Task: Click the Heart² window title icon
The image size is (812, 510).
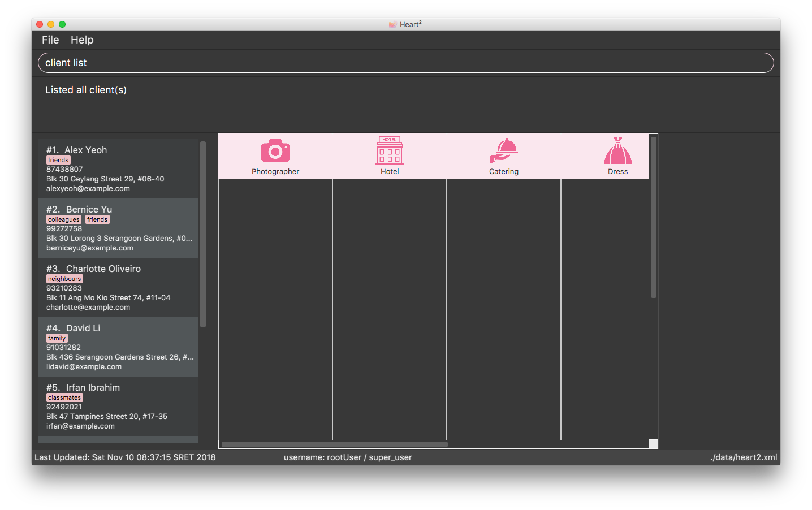Action: [393, 24]
